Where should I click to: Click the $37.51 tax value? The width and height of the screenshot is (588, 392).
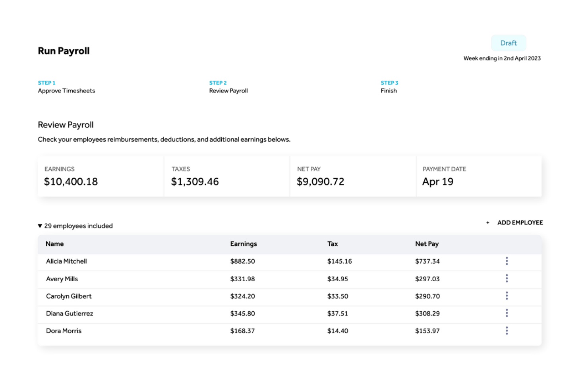338,313
